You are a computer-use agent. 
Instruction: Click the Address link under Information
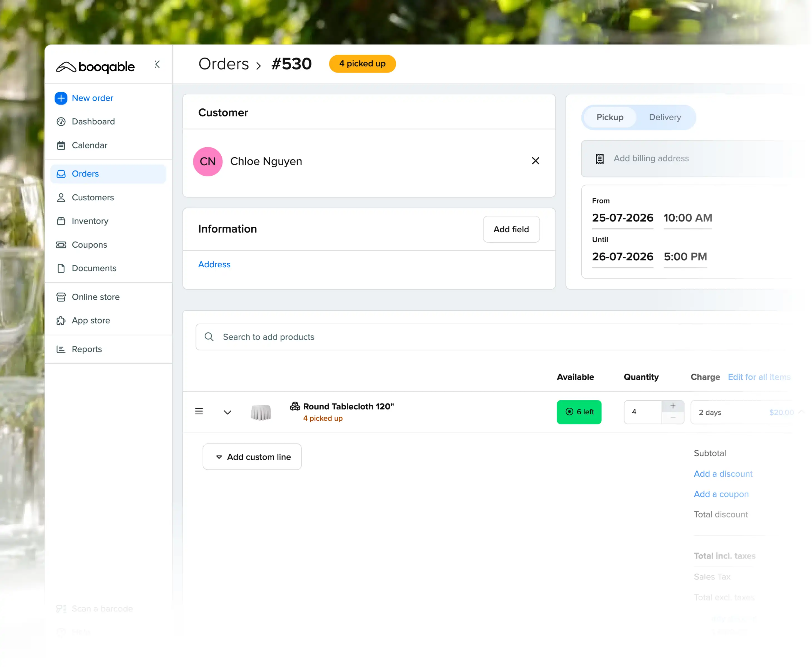tap(214, 264)
